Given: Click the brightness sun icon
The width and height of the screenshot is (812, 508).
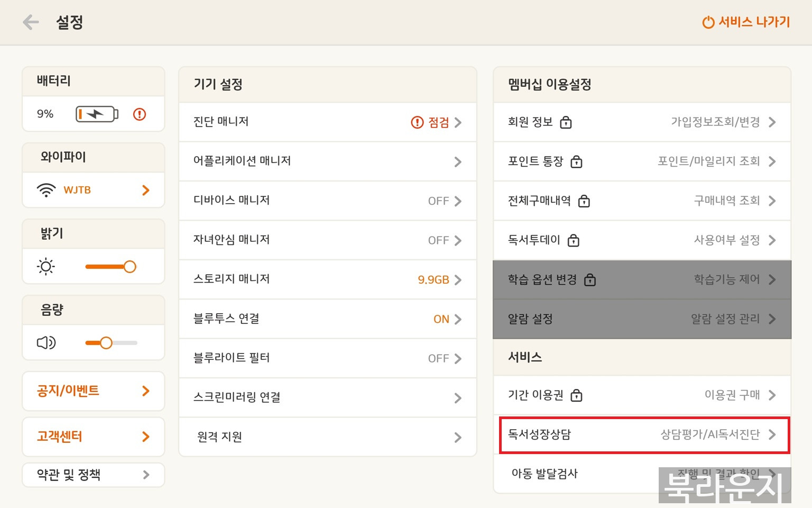Looking at the screenshot, I should point(46,267).
